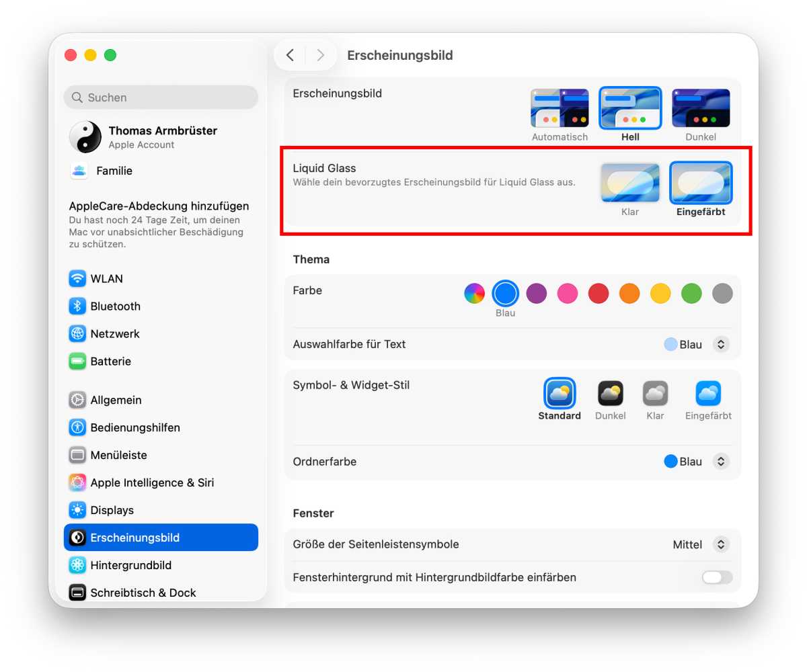Select the red accent Farbe swatch
Screen dimensions: 807x672
pos(599,293)
